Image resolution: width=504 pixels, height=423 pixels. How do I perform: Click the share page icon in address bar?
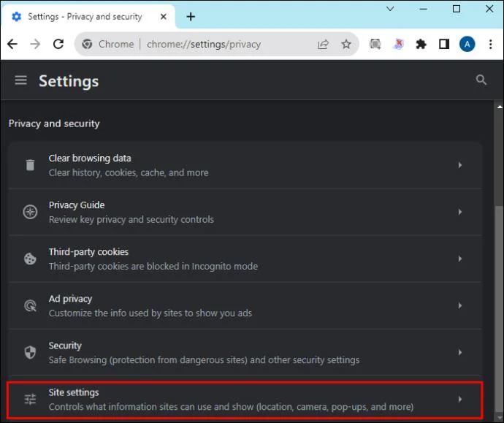[323, 44]
